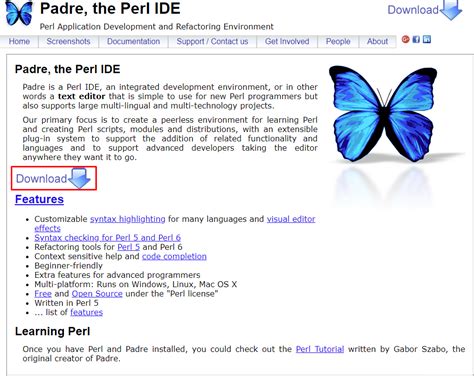Follow the Features heading link
This screenshot has height=376, width=474.
pos(39,199)
